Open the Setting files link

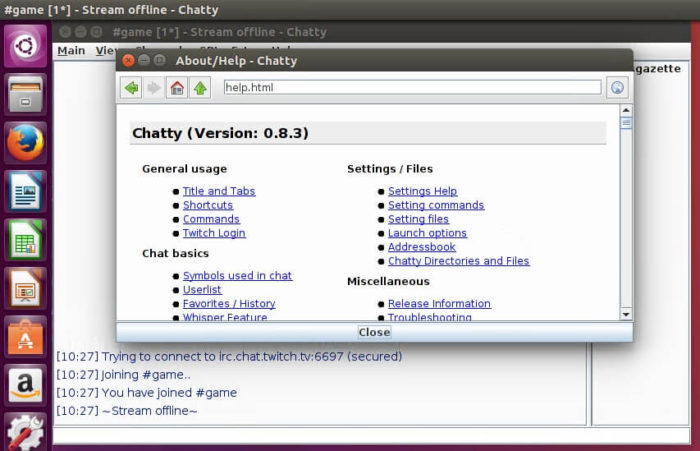(x=418, y=219)
